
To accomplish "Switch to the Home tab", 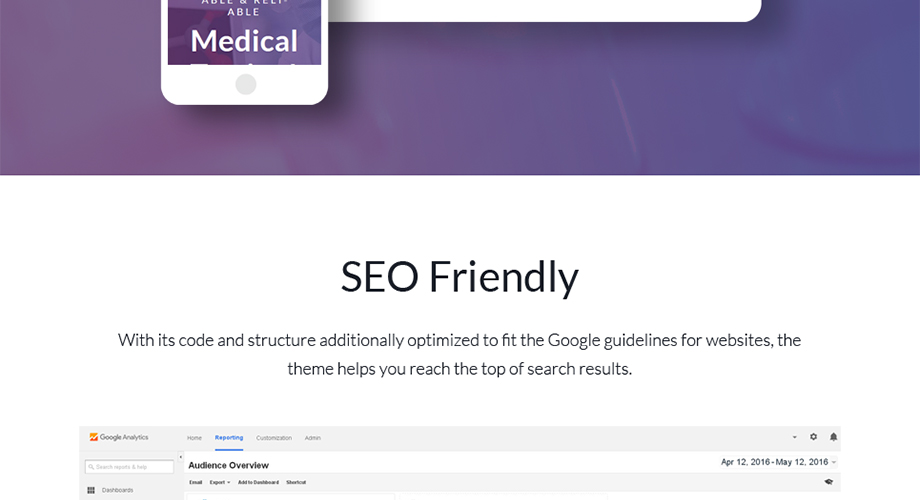I will (194, 438).
